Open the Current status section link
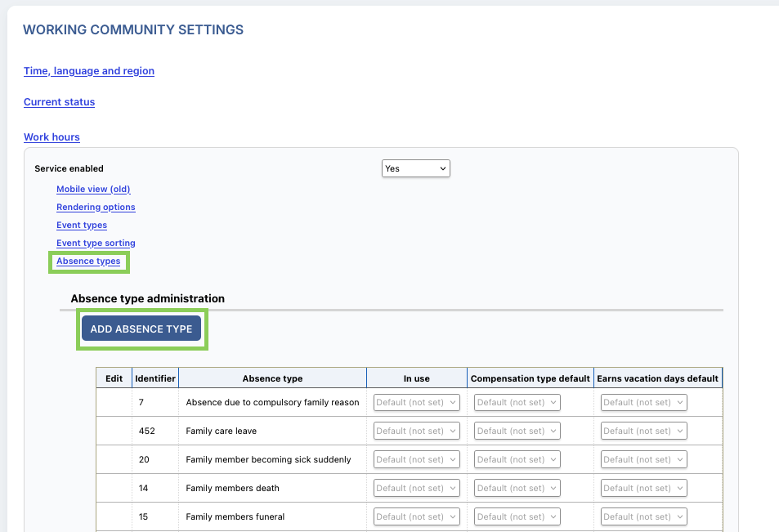 pyautogui.click(x=59, y=102)
